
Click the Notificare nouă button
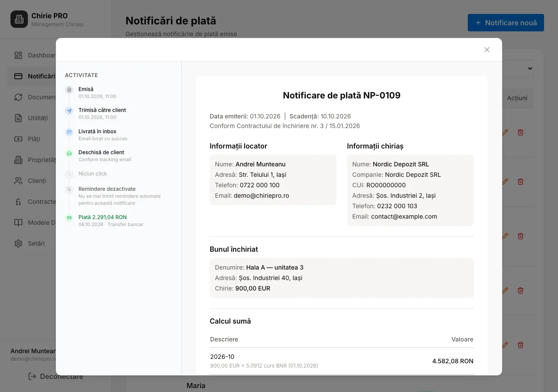[506, 23]
